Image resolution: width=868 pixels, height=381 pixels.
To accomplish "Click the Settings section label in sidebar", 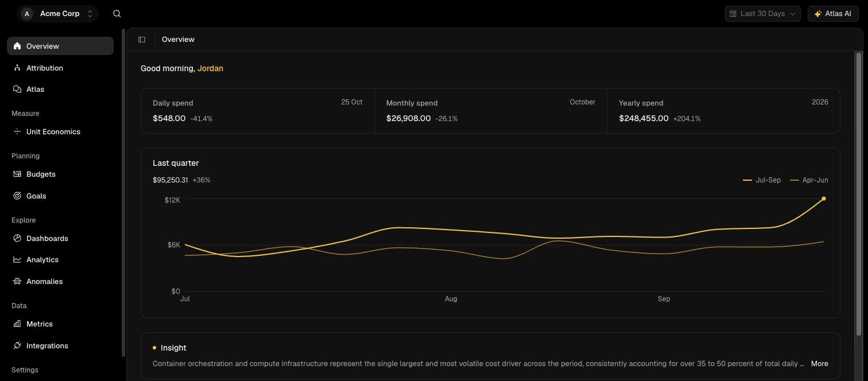I will click(25, 370).
